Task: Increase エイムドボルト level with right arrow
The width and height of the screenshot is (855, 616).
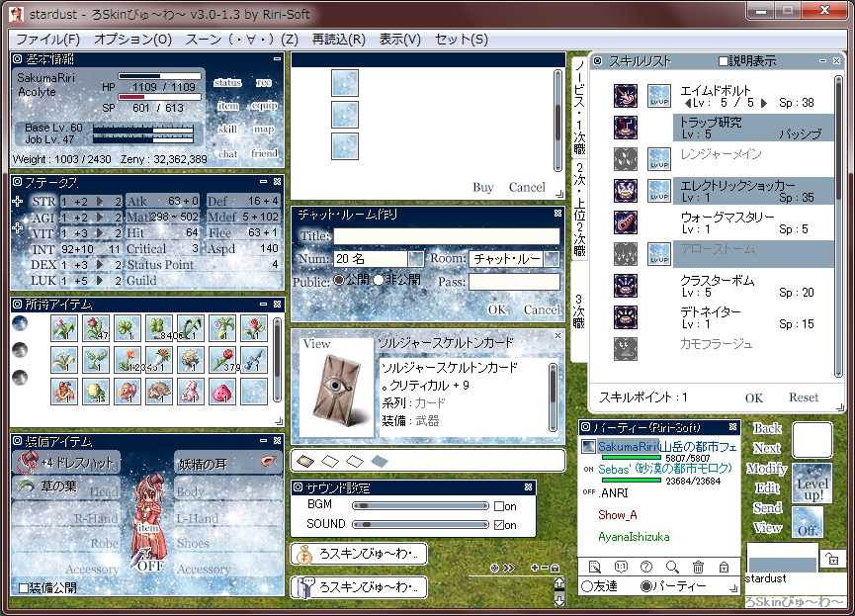Action: tap(764, 103)
